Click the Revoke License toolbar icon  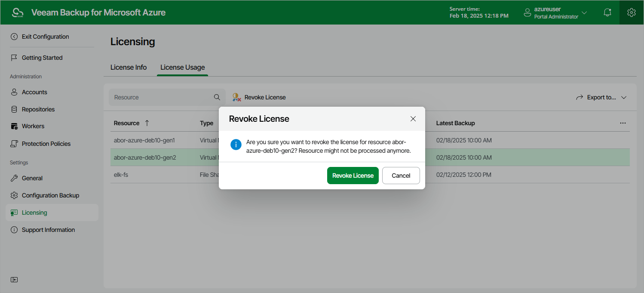coord(236,97)
